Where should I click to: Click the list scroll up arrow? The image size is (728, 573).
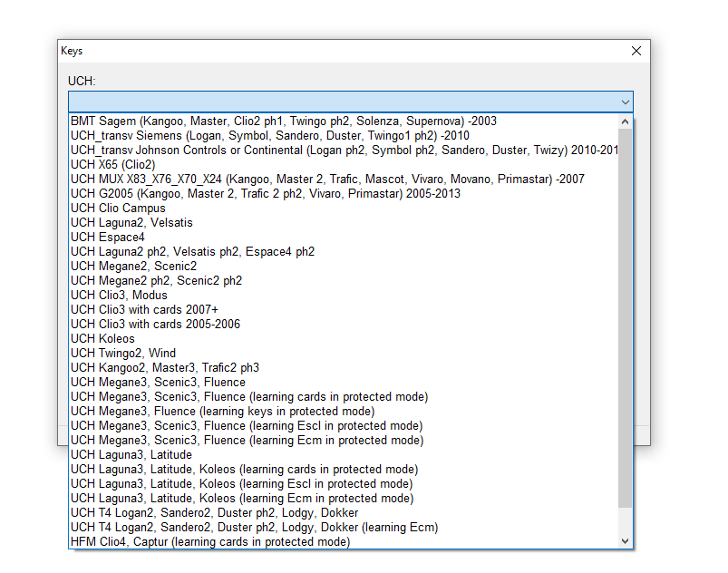(x=625, y=121)
